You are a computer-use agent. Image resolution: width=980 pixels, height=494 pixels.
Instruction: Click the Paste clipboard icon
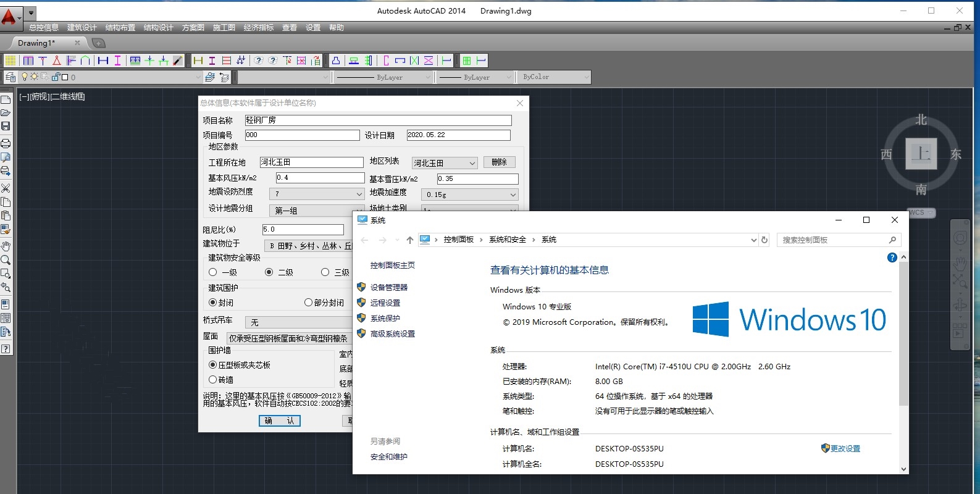coord(6,216)
